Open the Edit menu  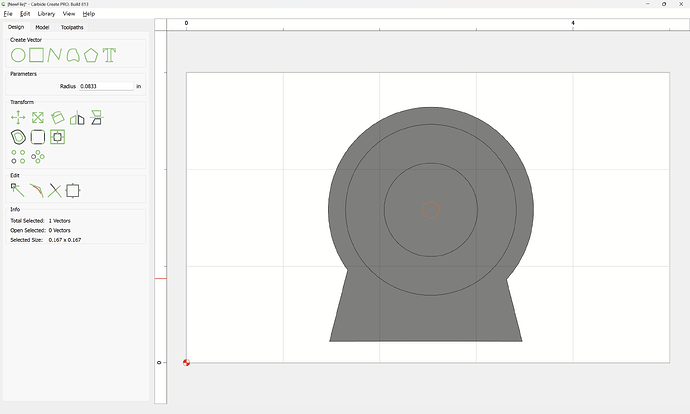(25, 14)
